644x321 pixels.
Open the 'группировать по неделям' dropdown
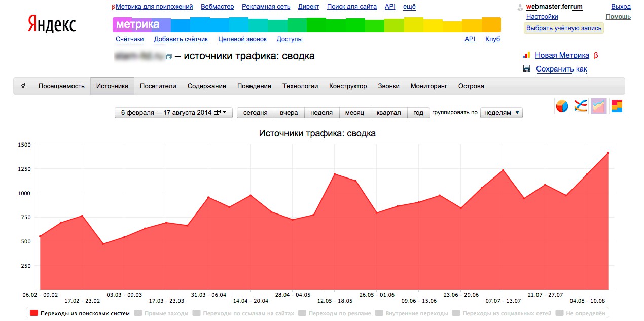[501, 113]
